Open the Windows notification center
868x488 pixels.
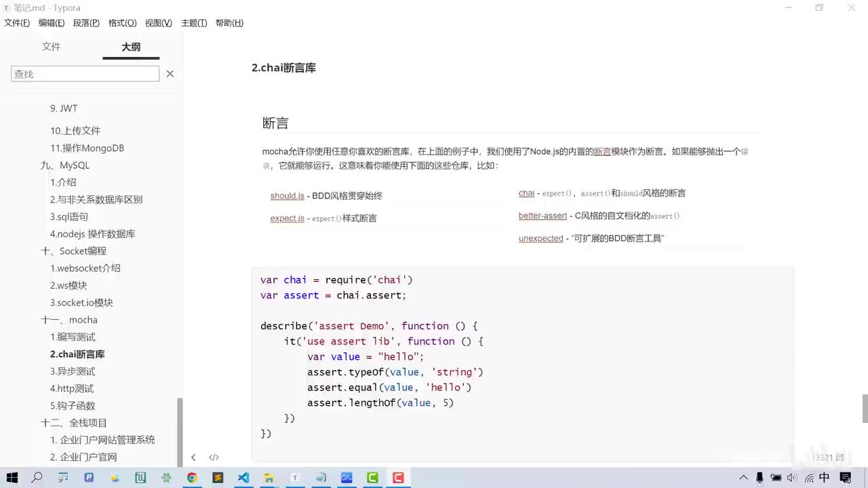pyautogui.click(x=844, y=478)
